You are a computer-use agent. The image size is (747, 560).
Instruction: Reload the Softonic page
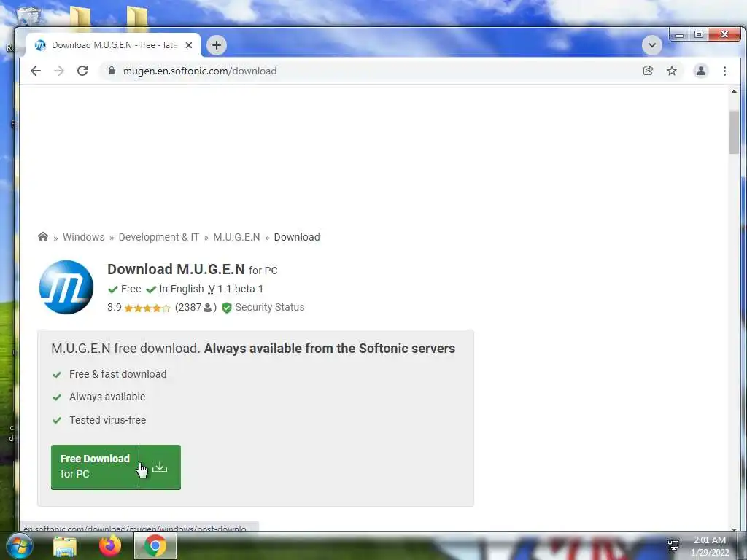(x=82, y=71)
